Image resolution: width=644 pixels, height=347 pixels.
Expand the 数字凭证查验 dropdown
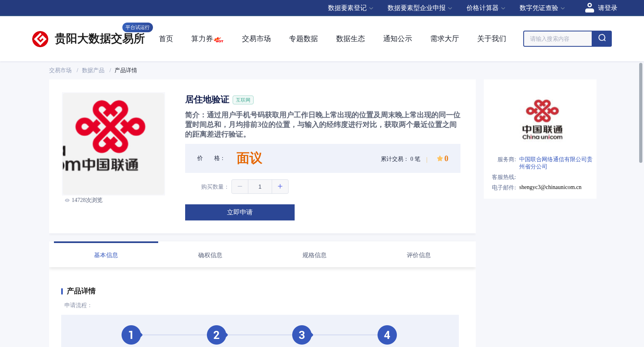542,8
